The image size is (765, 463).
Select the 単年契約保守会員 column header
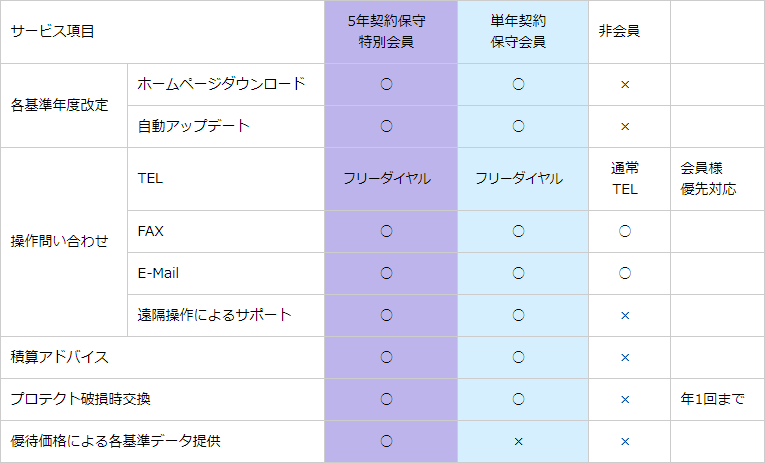519,31
